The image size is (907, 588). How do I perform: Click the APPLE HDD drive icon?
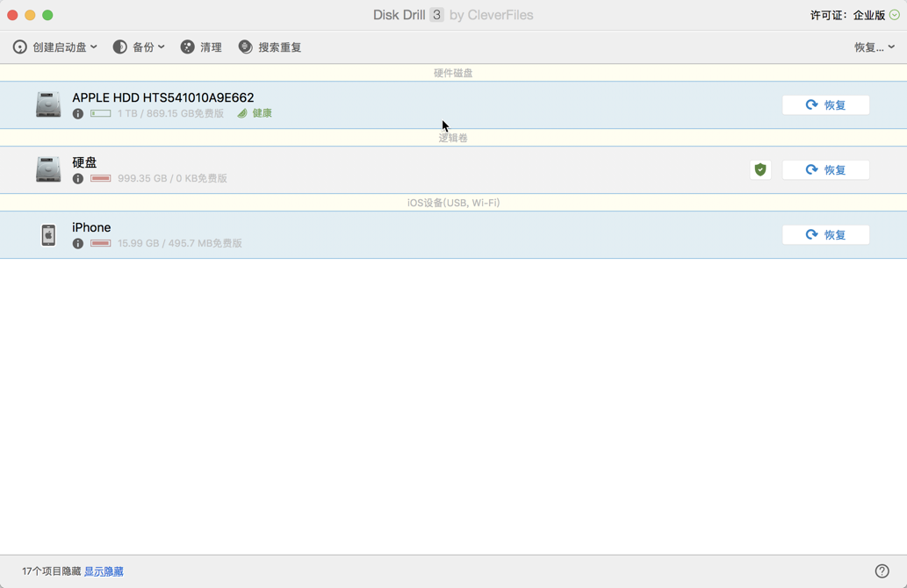pyautogui.click(x=48, y=104)
